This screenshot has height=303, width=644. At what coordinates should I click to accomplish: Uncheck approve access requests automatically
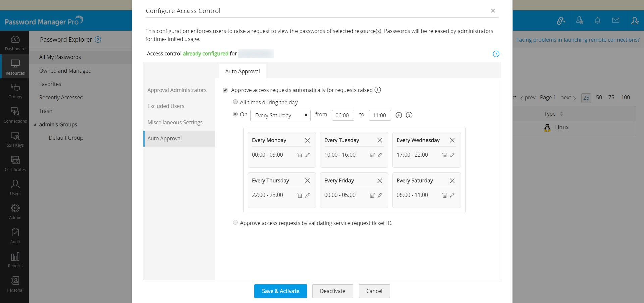[225, 90]
